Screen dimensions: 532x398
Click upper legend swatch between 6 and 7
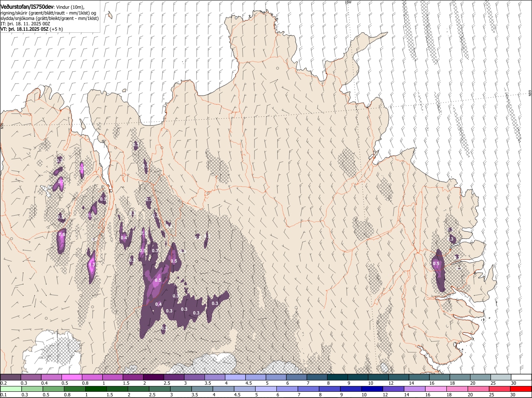(296, 377)
